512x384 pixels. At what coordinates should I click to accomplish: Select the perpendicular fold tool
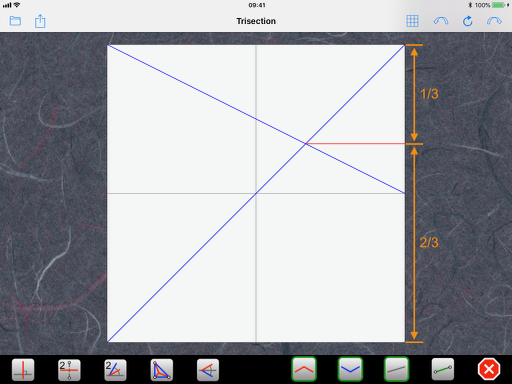pyautogui.click(x=23, y=370)
